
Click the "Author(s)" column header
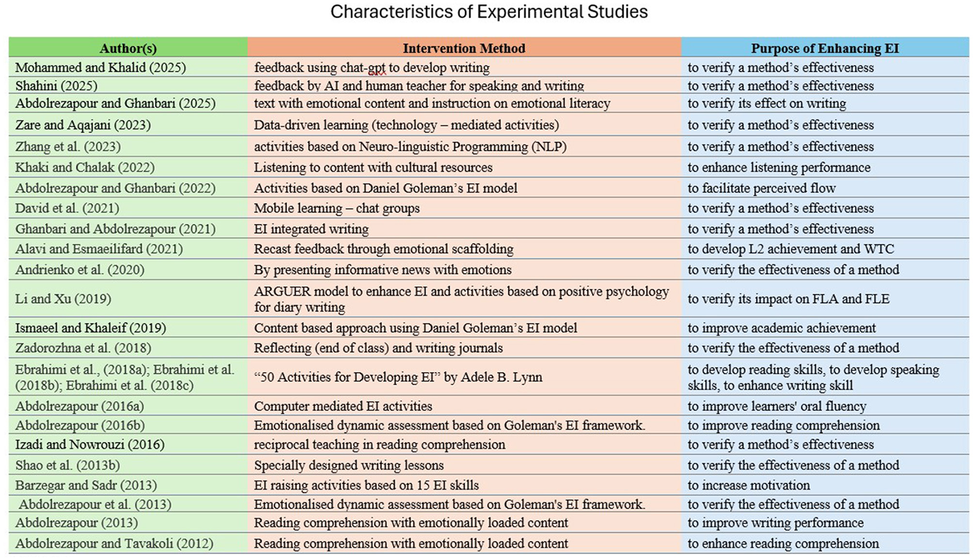pyautogui.click(x=128, y=48)
